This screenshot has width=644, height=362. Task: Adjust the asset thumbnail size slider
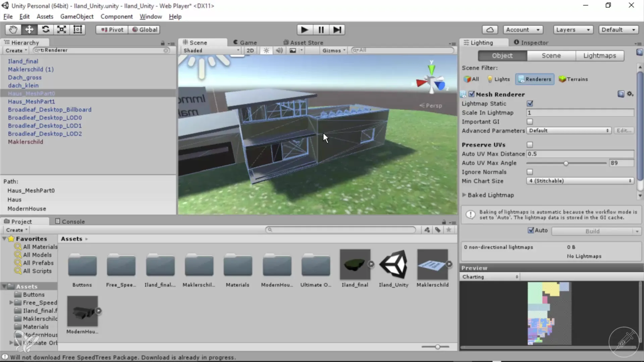(437, 347)
